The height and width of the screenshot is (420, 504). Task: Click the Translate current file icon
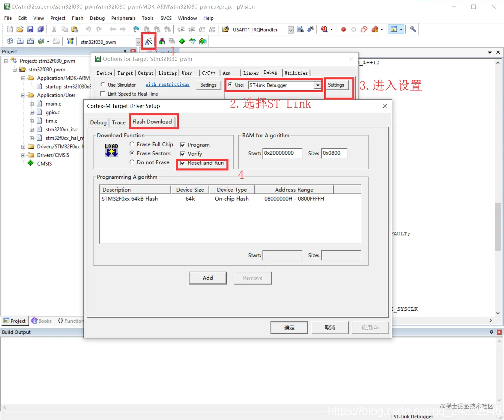(10, 41)
